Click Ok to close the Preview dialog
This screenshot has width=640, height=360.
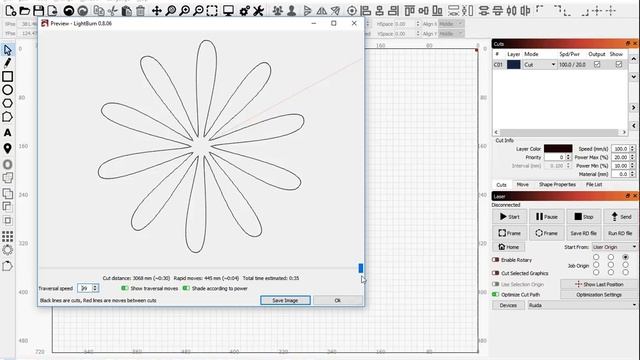(x=338, y=300)
